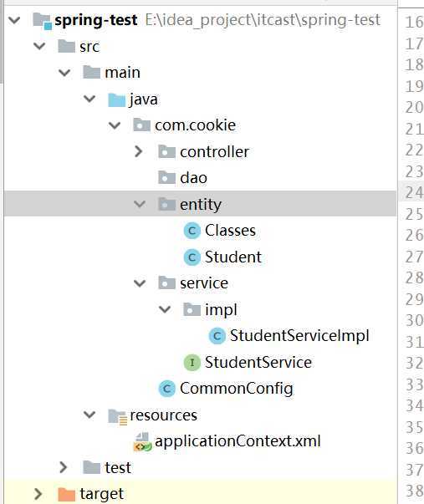The height and width of the screenshot is (504, 424).
Task: Open the CommonConfig file
Action: coord(237,389)
